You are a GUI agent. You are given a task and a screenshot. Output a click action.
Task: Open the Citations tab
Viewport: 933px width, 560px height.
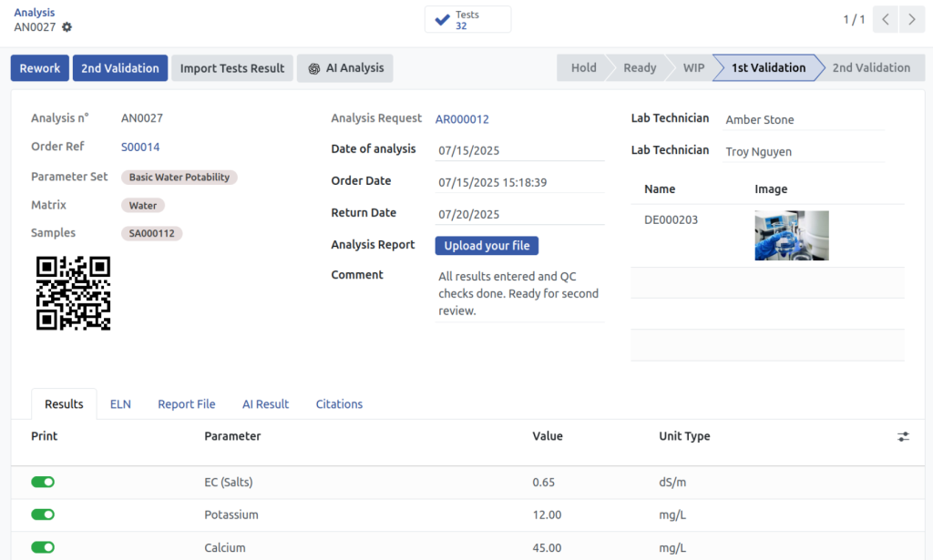[339, 403]
